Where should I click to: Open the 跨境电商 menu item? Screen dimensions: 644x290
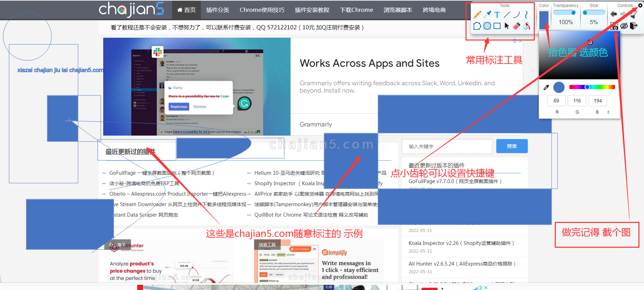(x=434, y=10)
